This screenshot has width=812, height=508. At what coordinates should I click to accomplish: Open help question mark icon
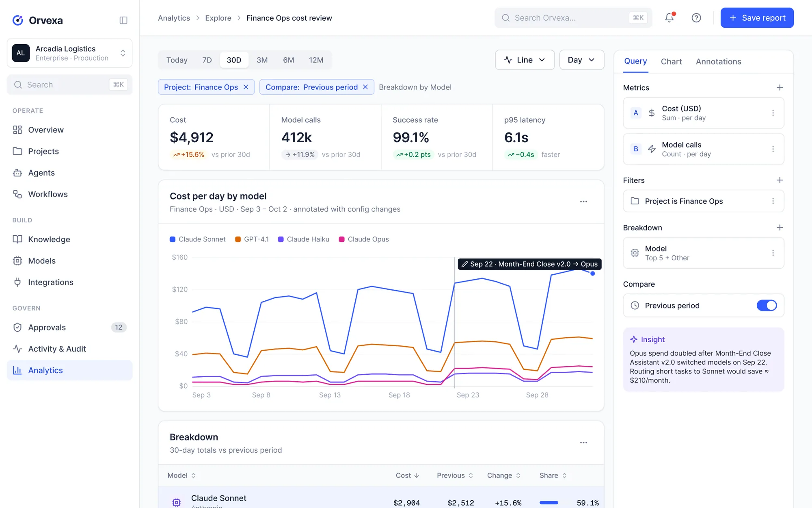click(696, 18)
